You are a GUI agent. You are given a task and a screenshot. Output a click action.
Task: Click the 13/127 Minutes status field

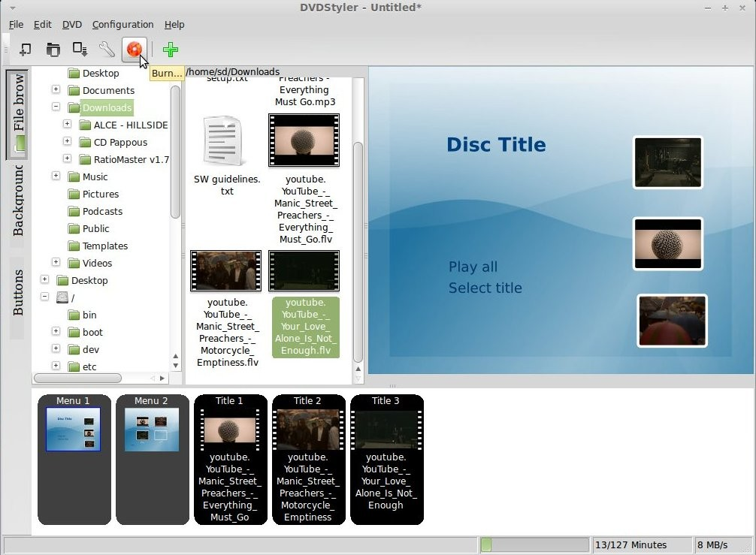641,545
